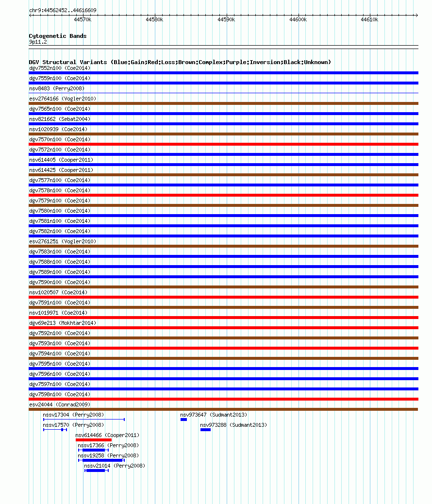Screen dimensions: 432x504
Task: Select nsv614405 (Cooper2011) variant label
Action: [x=61, y=160]
